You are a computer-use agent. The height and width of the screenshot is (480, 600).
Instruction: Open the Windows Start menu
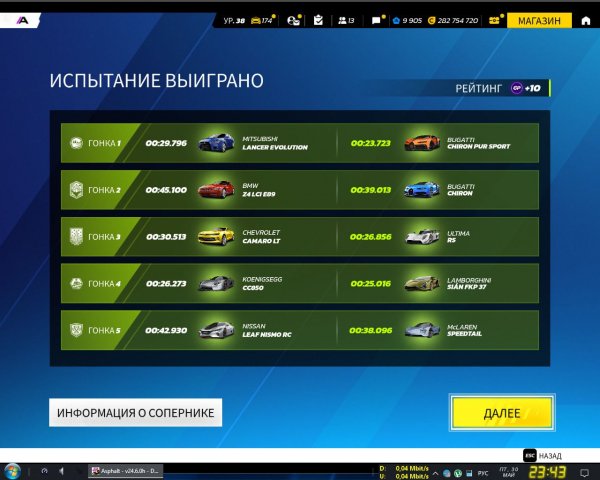tap(13, 470)
